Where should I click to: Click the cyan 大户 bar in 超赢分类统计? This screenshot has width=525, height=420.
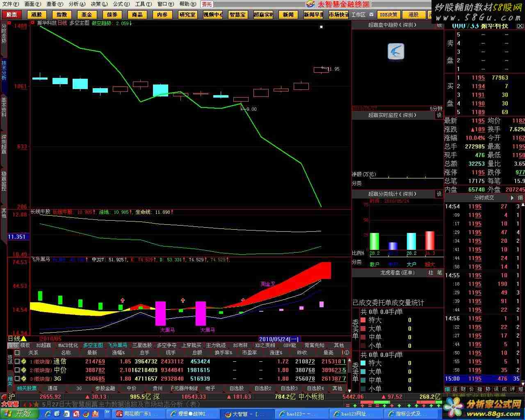pyautogui.click(x=411, y=242)
